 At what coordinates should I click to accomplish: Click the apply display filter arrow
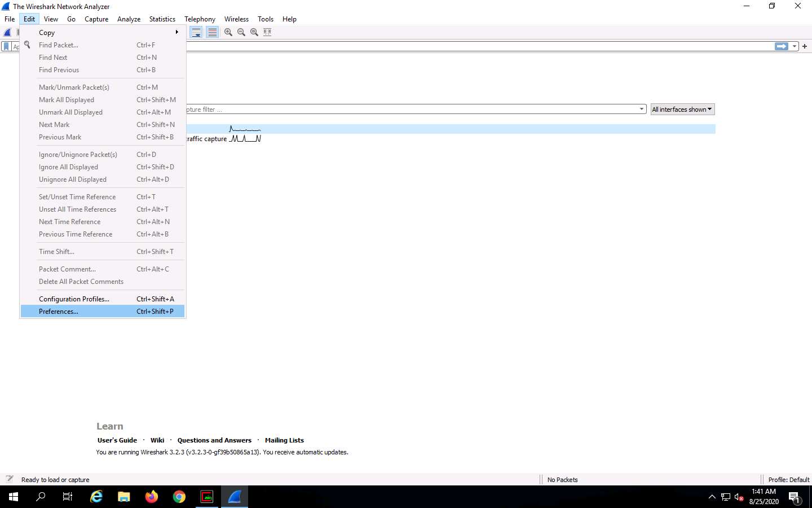pyautogui.click(x=782, y=46)
